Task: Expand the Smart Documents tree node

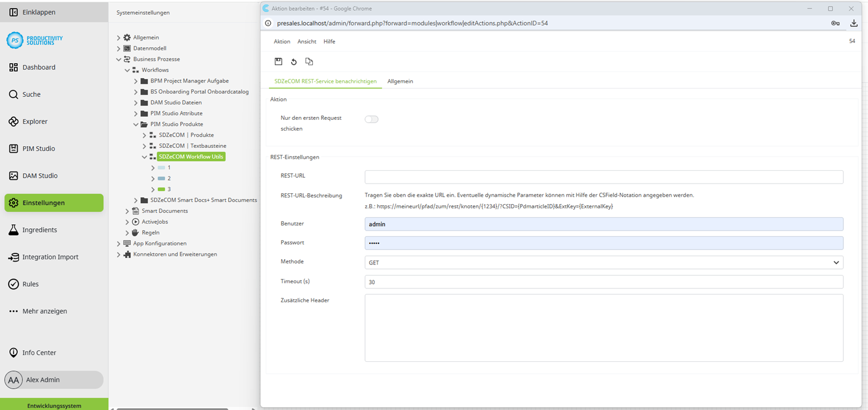Action: tap(127, 210)
